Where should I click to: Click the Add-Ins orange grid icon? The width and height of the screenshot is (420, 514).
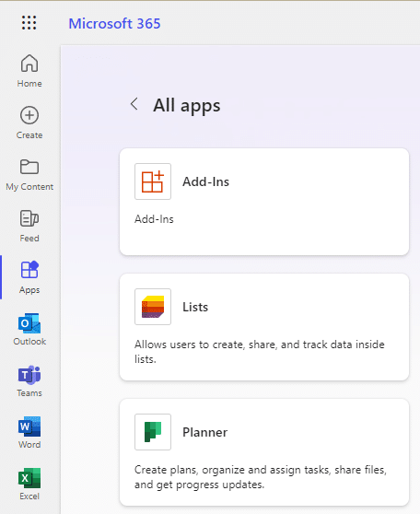[153, 181]
